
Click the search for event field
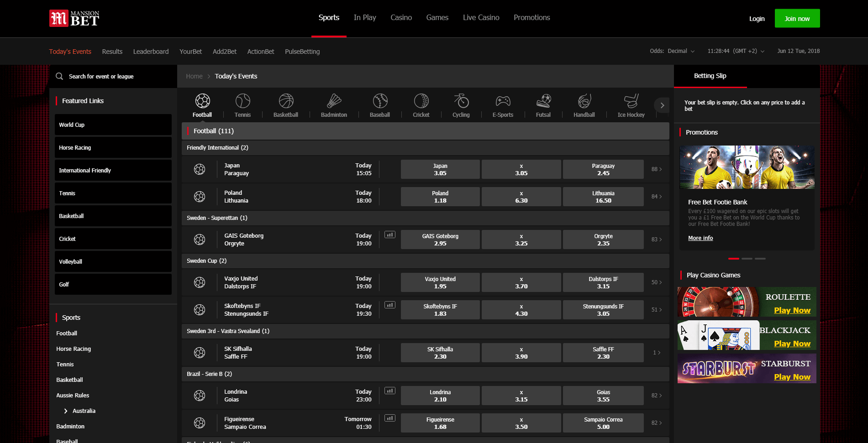pyautogui.click(x=113, y=76)
